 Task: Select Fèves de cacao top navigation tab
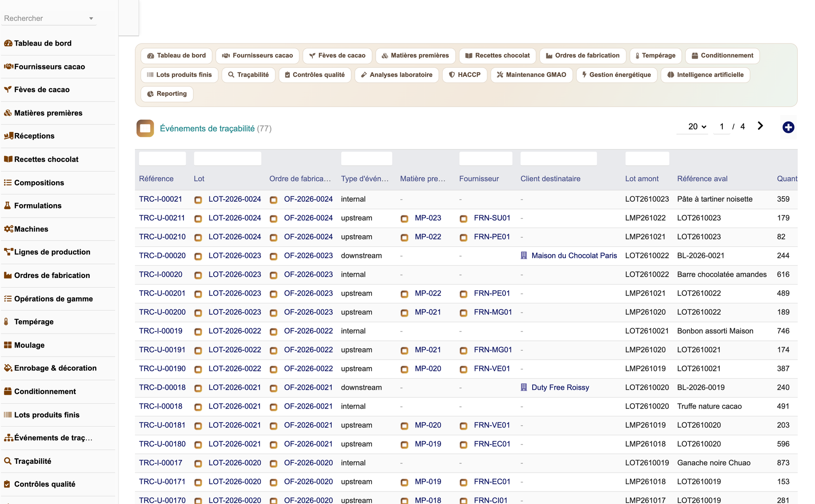point(337,56)
